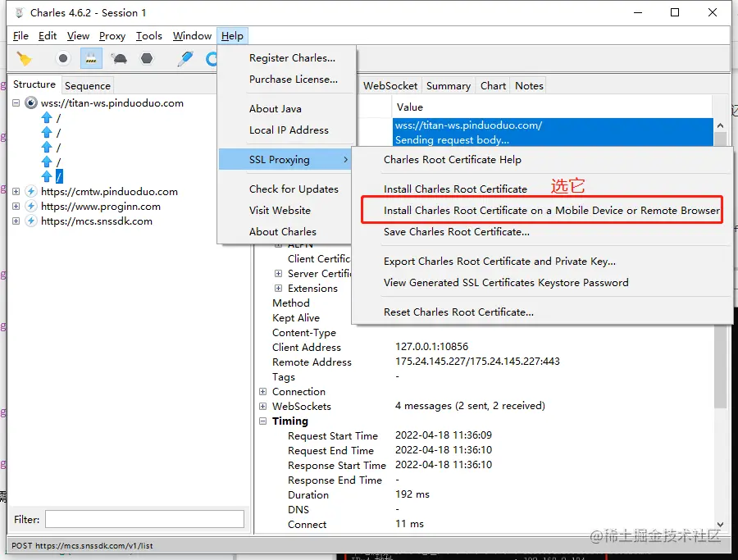Image resolution: width=738 pixels, height=560 pixels.
Task: Toggle SSL Proxying toolbar icon
Action: coord(91,59)
